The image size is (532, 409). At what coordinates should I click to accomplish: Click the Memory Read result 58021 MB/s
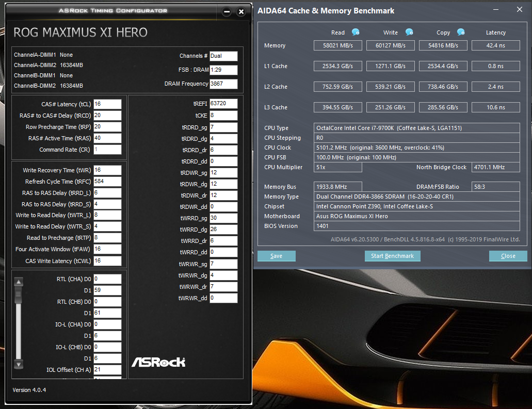(337, 45)
